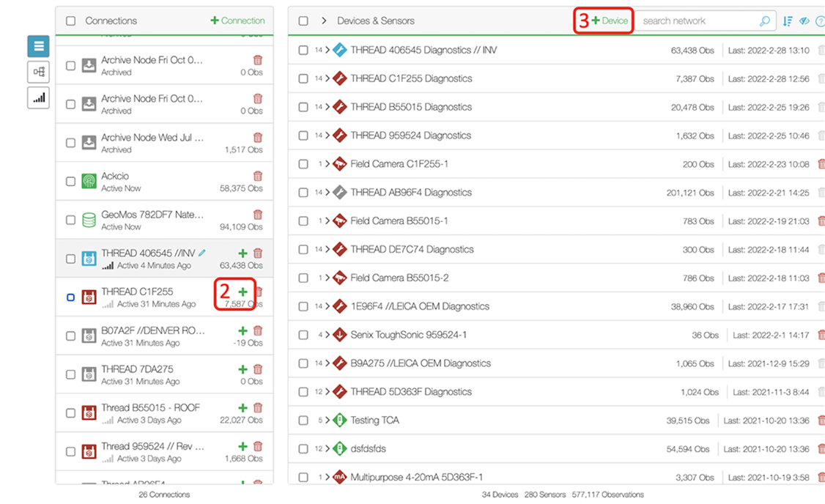Delete Field Camera C1F255-1 via row trash icon
This screenshot has height=504, width=825.
point(821,164)
